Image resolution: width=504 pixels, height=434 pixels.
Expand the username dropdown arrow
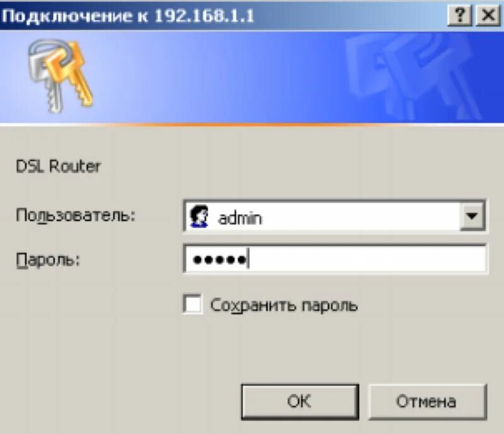pos(472,216)
